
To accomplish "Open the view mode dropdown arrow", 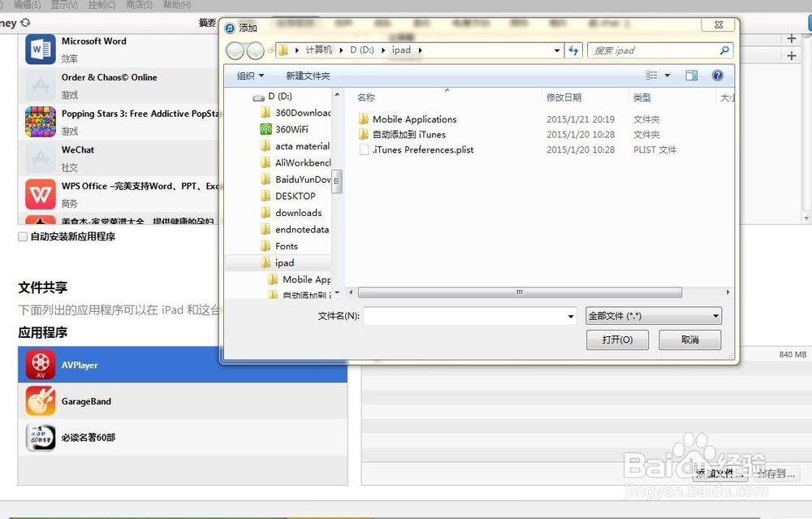I will pos(667,75).
